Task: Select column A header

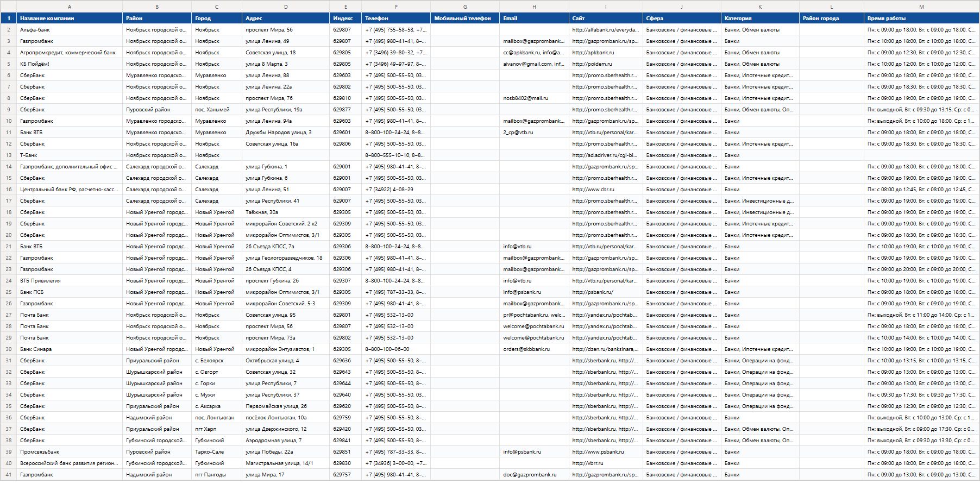Action: pyautogui.click(x=70, y=7)
